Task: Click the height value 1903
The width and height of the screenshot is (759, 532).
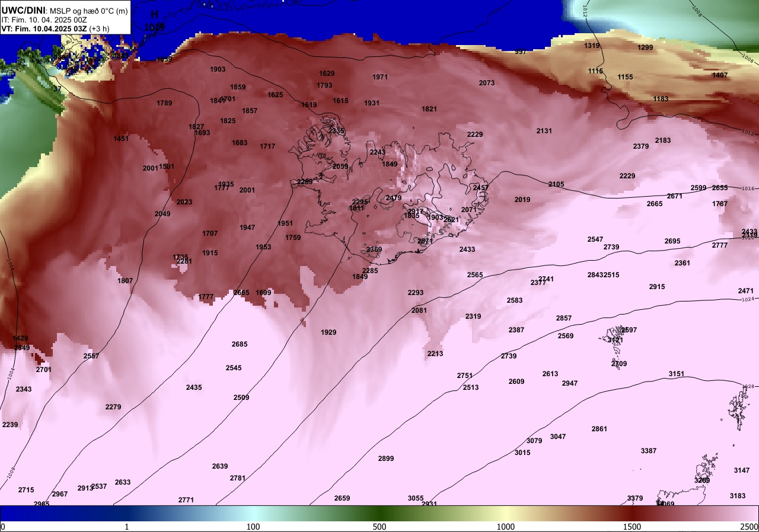Action: click(x=218, y=69)
